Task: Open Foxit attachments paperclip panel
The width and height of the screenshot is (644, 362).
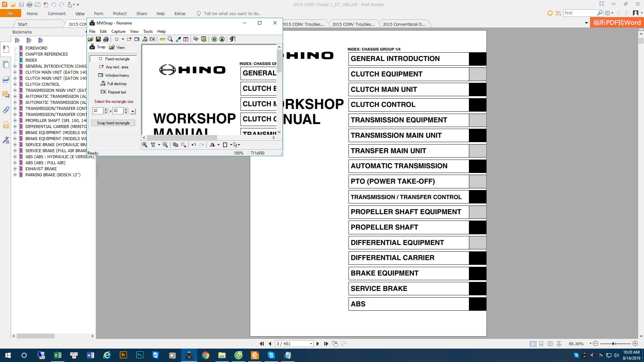Action: (6, 110)
